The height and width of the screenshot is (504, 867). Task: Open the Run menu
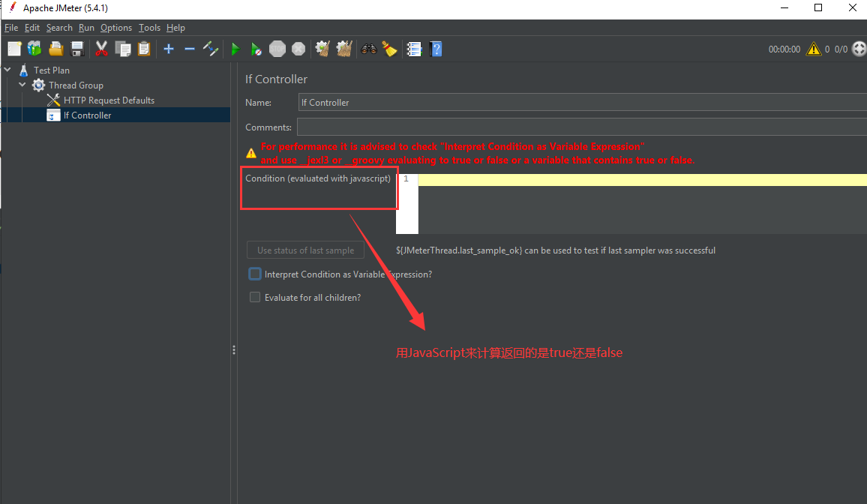[86, 28]
